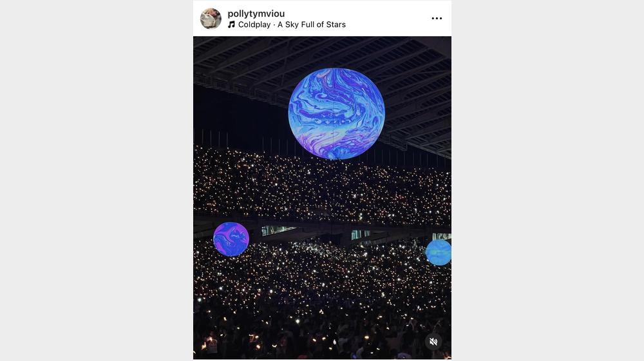Click the pollytymviou username link
The width and height of the screenshot is (644, 361).
(x=256, y=14)
